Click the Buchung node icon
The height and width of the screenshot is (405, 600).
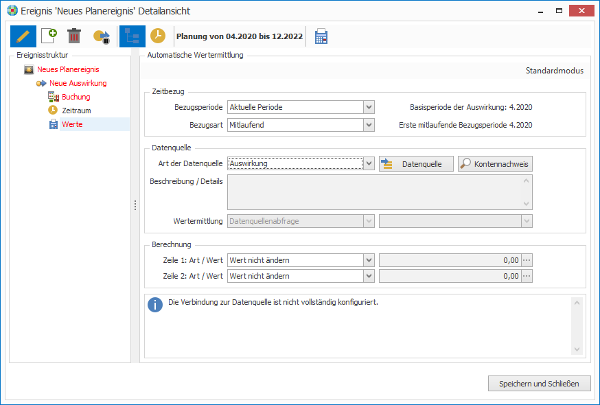(x=53, y=96)
